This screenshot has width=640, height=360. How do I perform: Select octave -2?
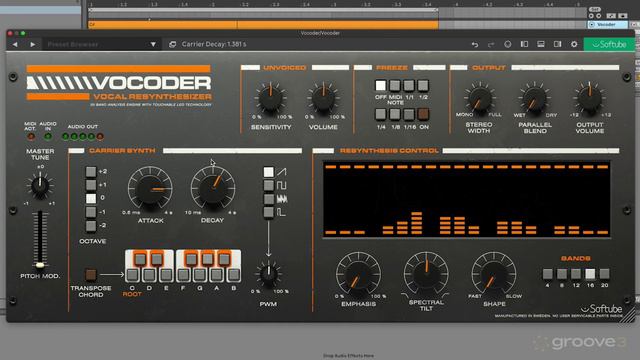tap(91, 225)
